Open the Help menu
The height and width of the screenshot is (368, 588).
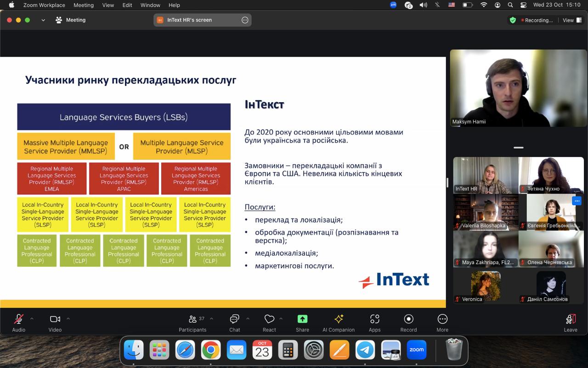tap(174, 5)
